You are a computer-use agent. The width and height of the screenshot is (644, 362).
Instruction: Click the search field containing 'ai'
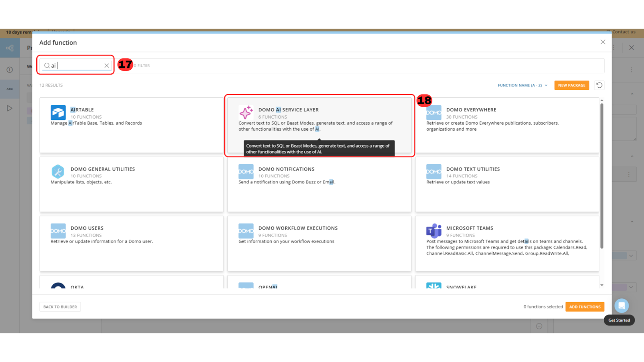(76, 66)
